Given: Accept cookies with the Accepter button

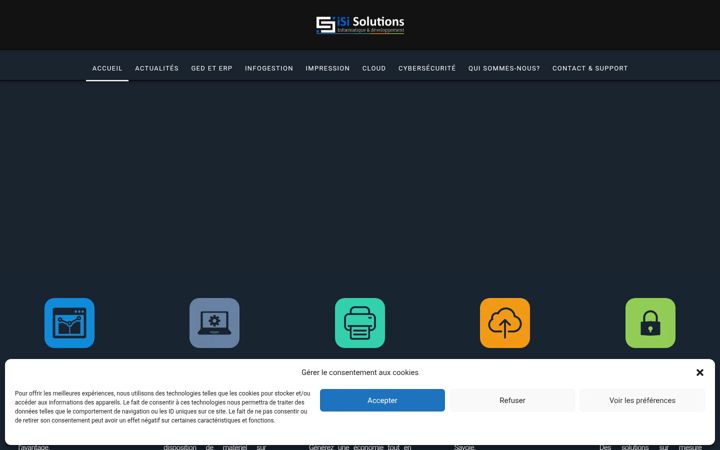Looking at the screenshot, I should click(x=382, y=400).
